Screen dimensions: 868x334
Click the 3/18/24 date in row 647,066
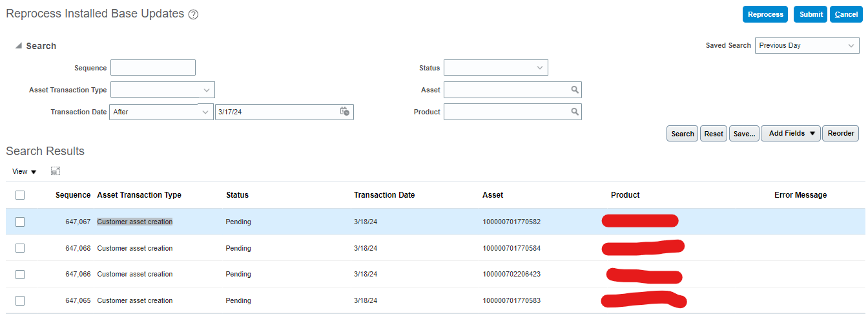point(366,275)
